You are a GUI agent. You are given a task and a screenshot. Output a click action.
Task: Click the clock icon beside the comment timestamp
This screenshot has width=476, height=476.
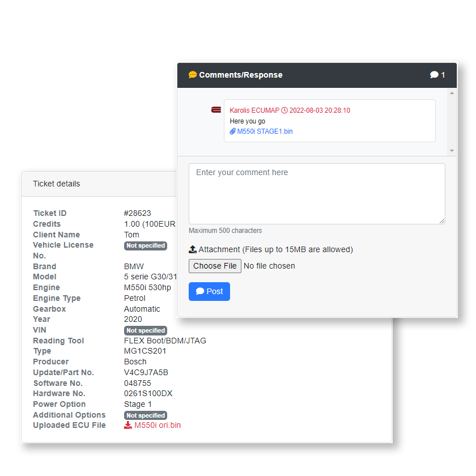click(x=284, y=110)
